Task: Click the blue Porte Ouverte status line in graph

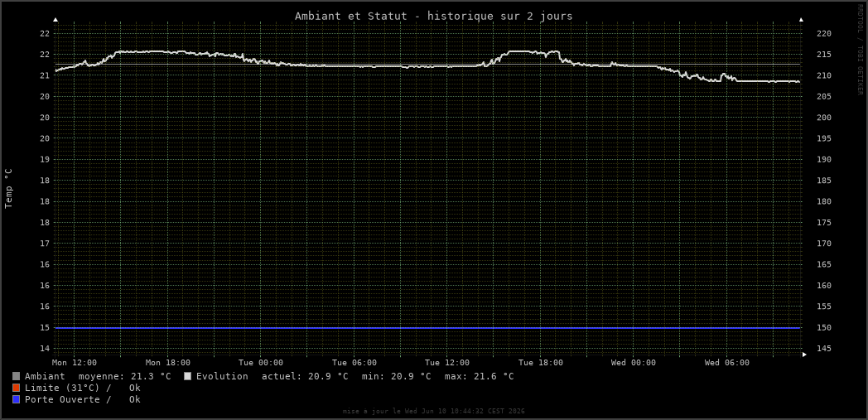Action: pos(427,328)
